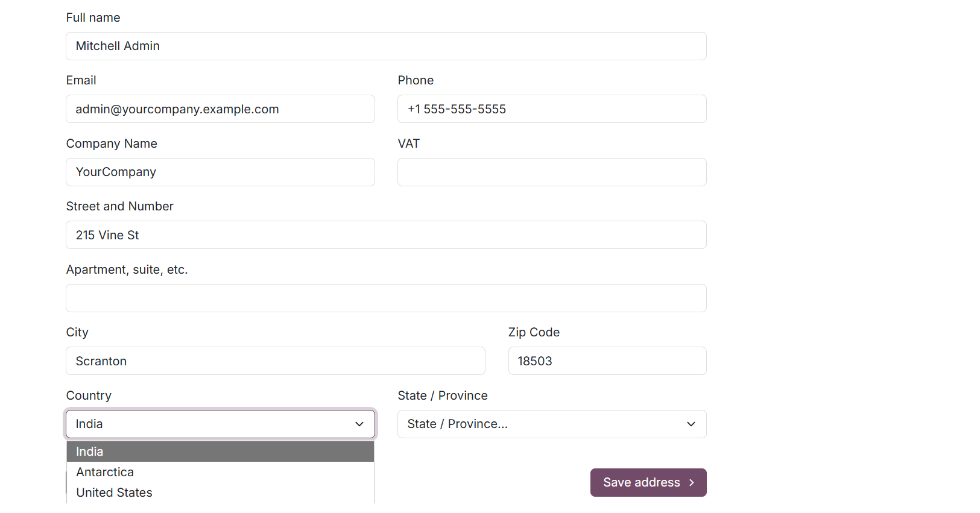Focus the empty VAT field
This screenshot has width=980, height=513.
click(x=551, y=172)
